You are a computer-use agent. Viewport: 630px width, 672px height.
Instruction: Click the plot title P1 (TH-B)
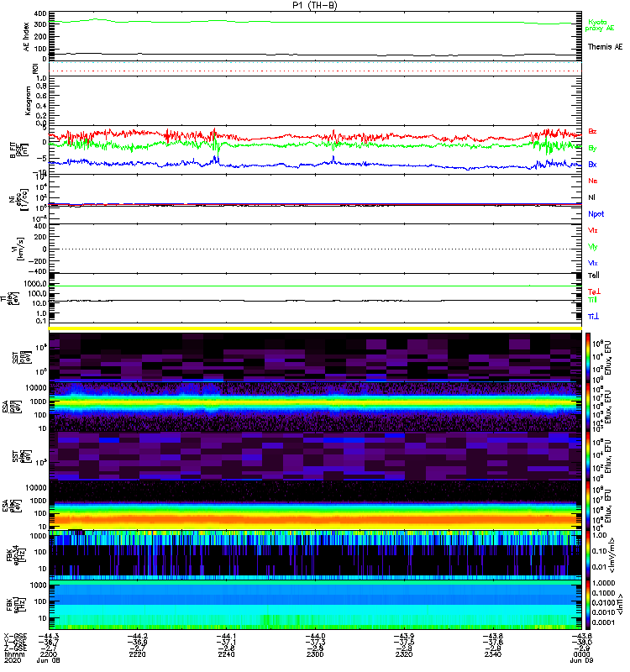point(314,5)
